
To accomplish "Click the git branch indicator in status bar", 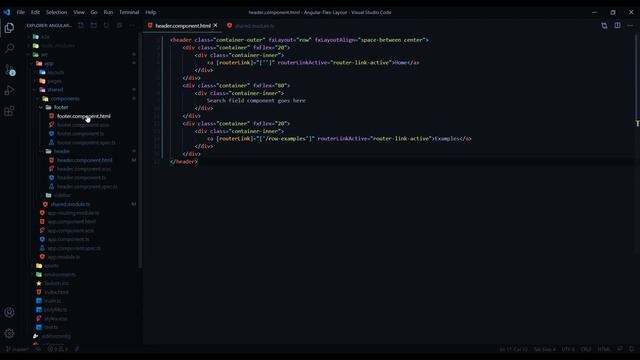I will click(17, 349).
